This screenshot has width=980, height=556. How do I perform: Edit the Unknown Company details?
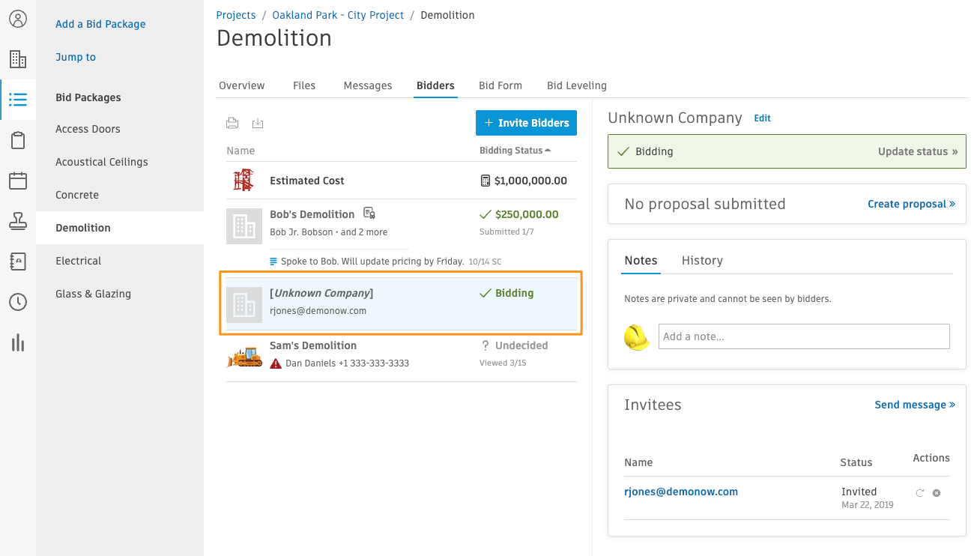pos(762,118)
